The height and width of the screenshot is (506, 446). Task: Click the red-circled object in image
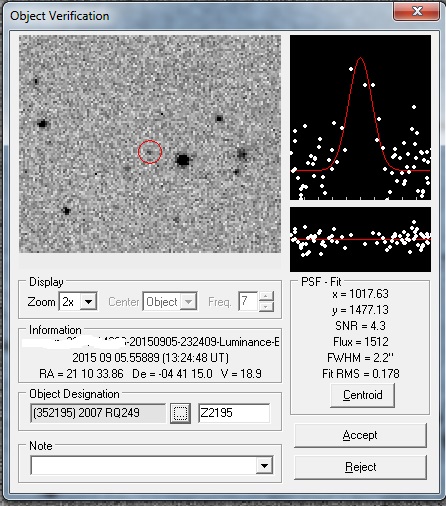(150, 152)
